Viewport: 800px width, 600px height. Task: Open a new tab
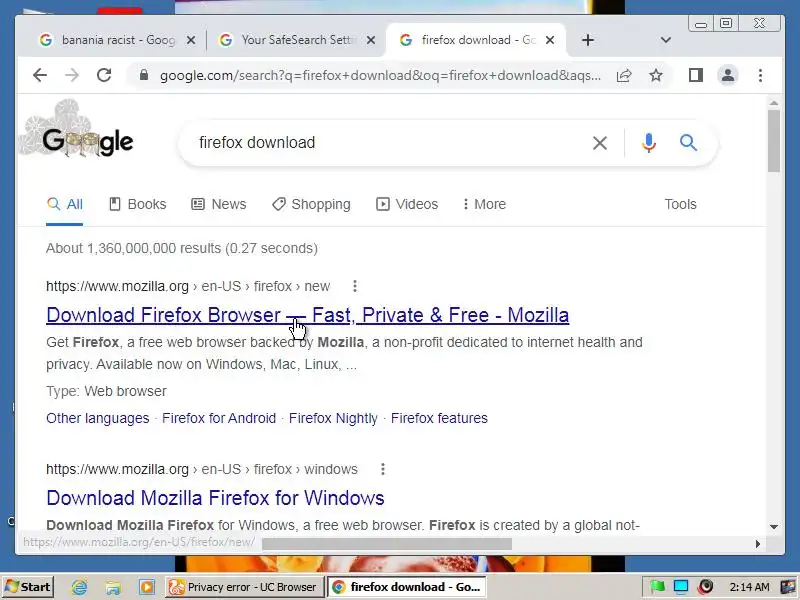(x=588, y=40)
